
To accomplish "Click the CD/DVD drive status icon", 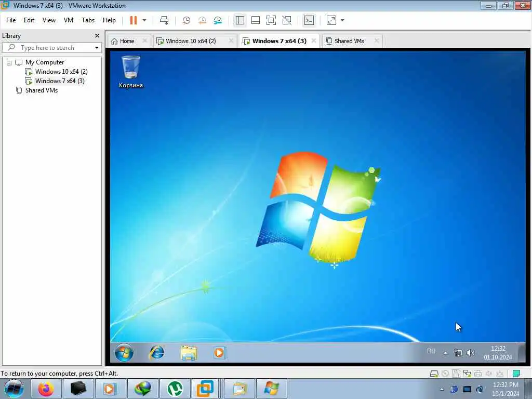I will click(x=445, y=374).
